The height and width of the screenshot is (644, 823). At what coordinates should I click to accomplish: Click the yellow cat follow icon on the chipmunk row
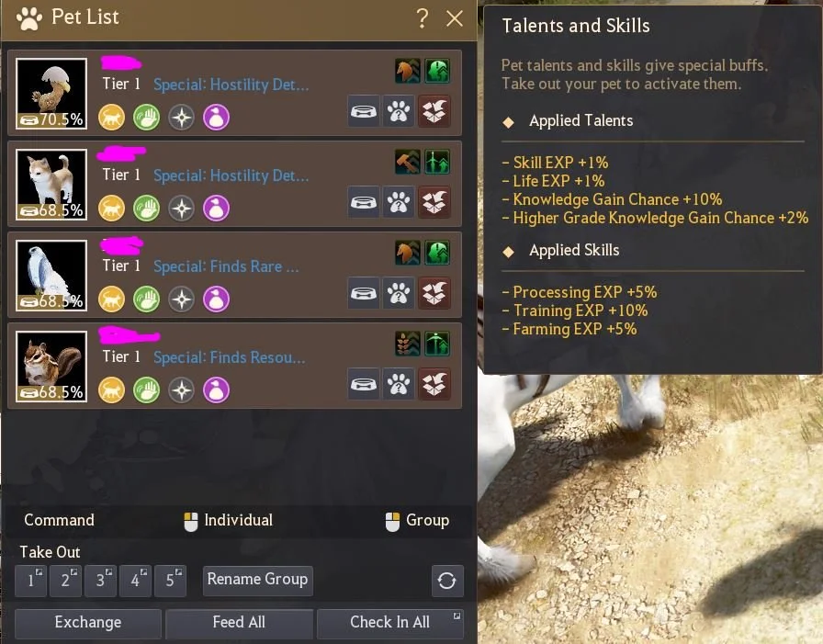click(x=112, y=390)
